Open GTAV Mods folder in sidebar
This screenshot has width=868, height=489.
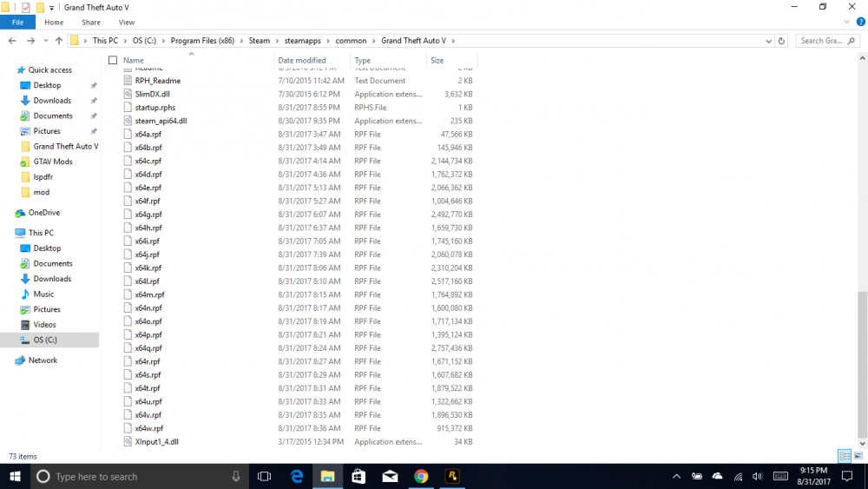click(53, 162)
